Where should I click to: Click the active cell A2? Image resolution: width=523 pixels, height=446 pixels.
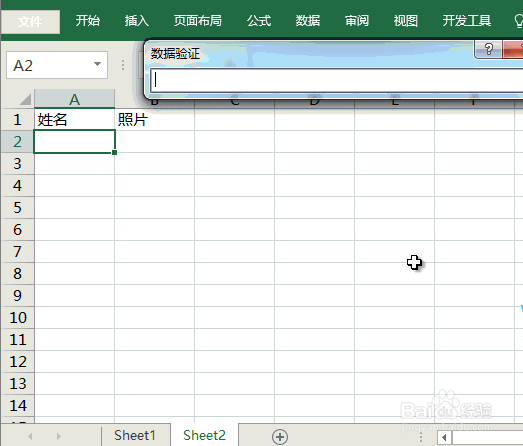pyautogui.click(x=74, y=142)
